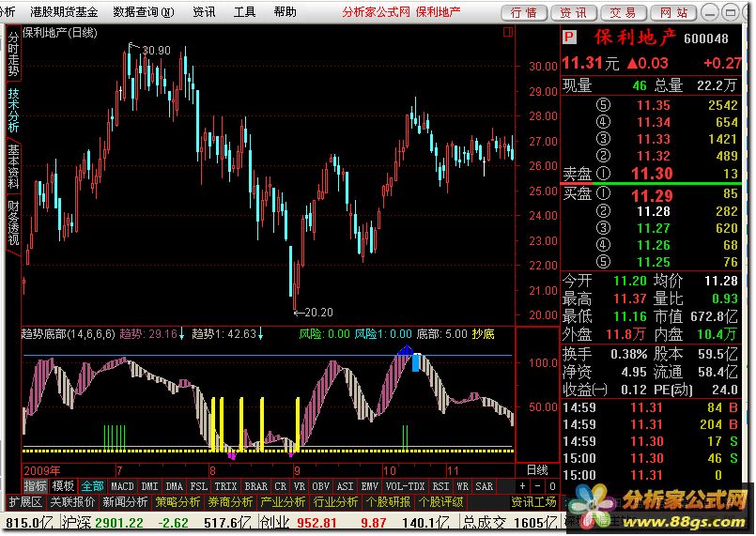Image resolution: width=756 pixels, height=536 pixels.
Task: Click the 沪深 index value 2901.22
Action: [119, 523]
